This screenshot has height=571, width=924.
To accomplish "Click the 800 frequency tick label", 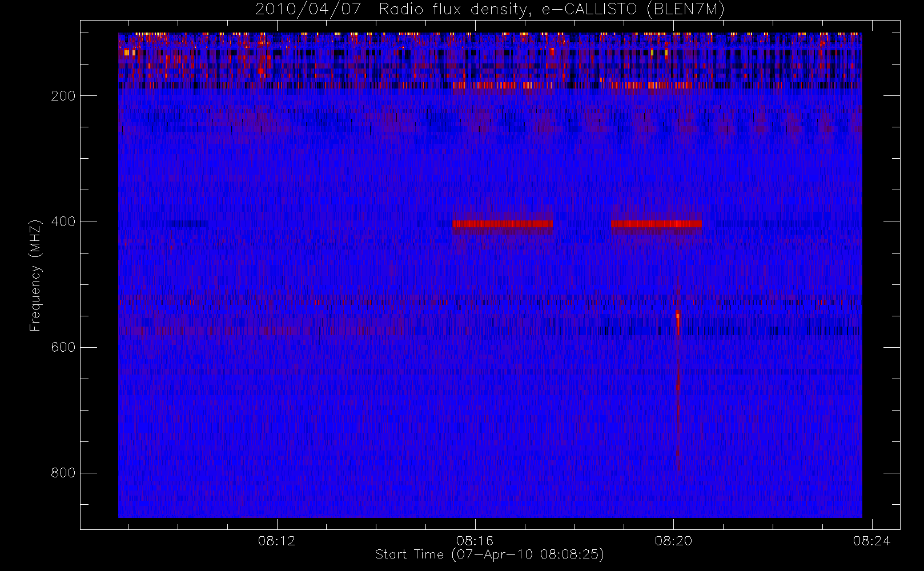I will click(63, 473).
